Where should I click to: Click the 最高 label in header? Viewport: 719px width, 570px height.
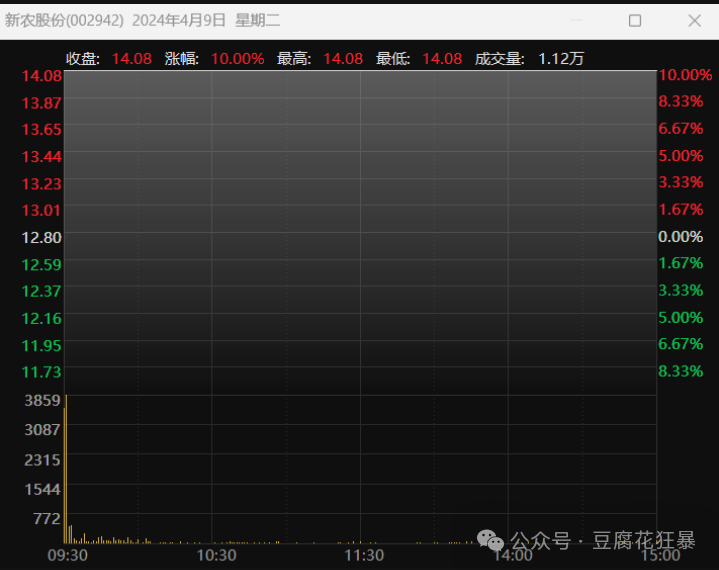[294, 59]
